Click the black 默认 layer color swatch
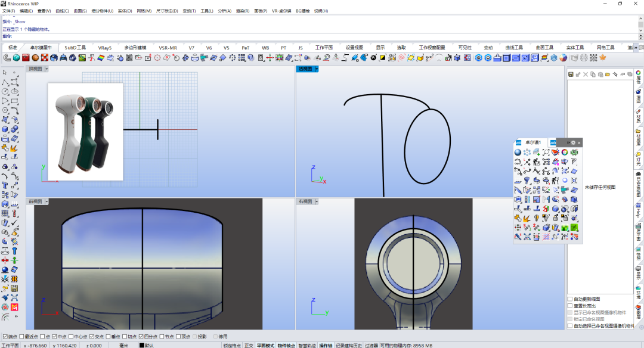Image resolution: width=644 pixels, height=348 pixels. 142,346
